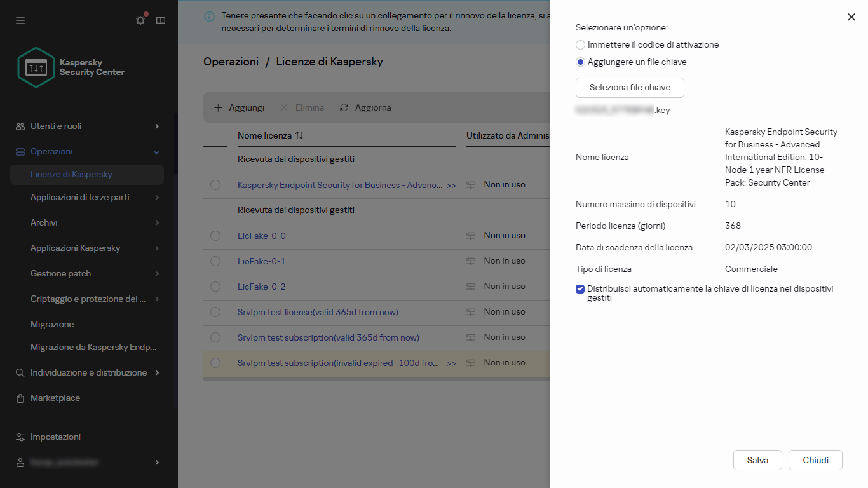Open the documentation book icon
The image size is (868, 488).
coord(161,20)
